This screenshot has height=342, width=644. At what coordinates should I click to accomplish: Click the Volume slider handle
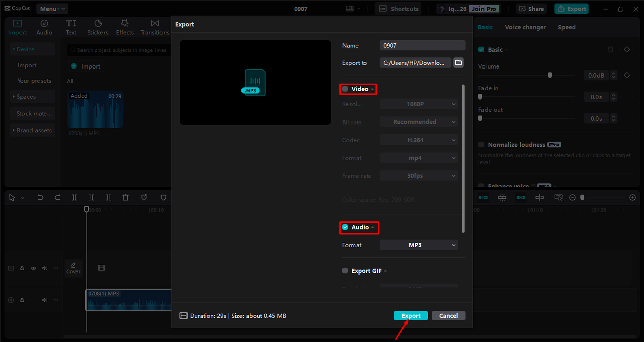pos(550,75)
